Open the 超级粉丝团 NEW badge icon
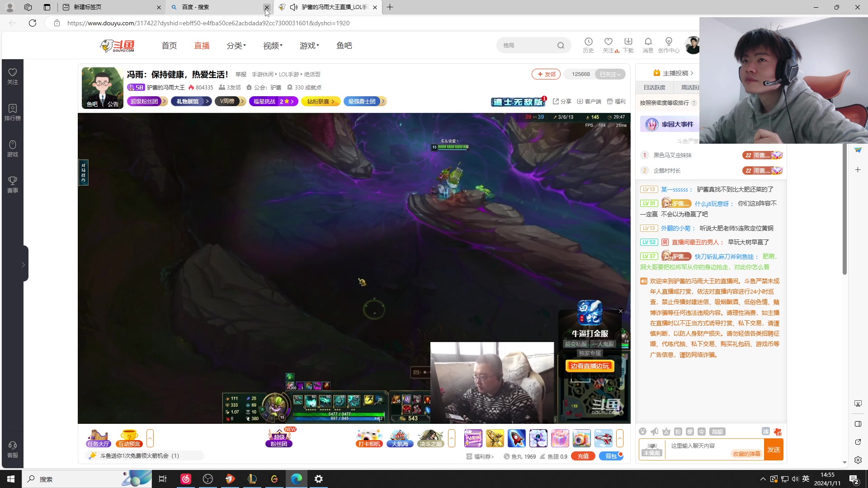The height and width of the screenshot is (488, 868). [279, 437]
